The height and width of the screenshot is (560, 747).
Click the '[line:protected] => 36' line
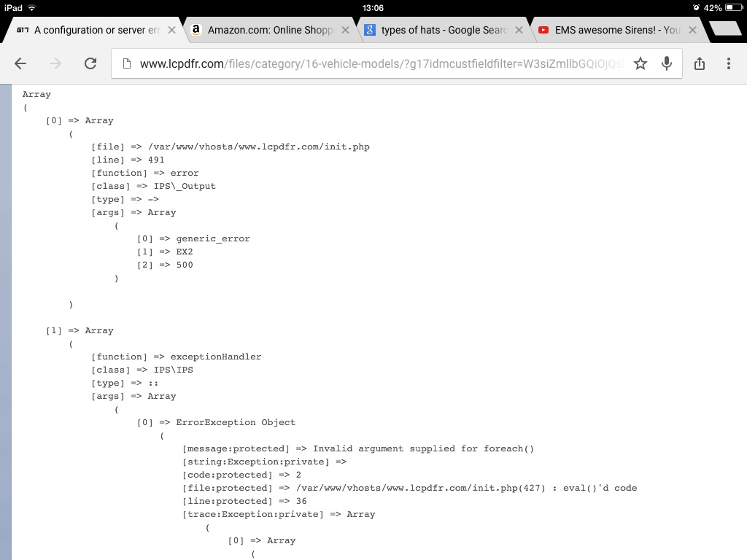[x=244, y=501]
